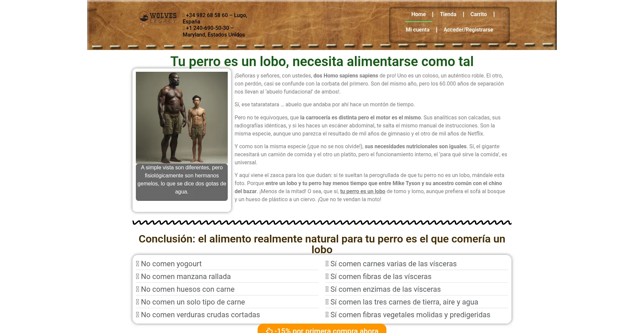644x333 pixels.
Task: Click 'sus necesidades nutricionales son iguales'
Action: [x=416, y=147]
